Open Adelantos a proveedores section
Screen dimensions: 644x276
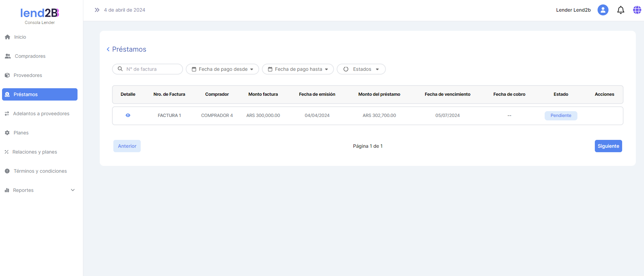click(41, 114)
